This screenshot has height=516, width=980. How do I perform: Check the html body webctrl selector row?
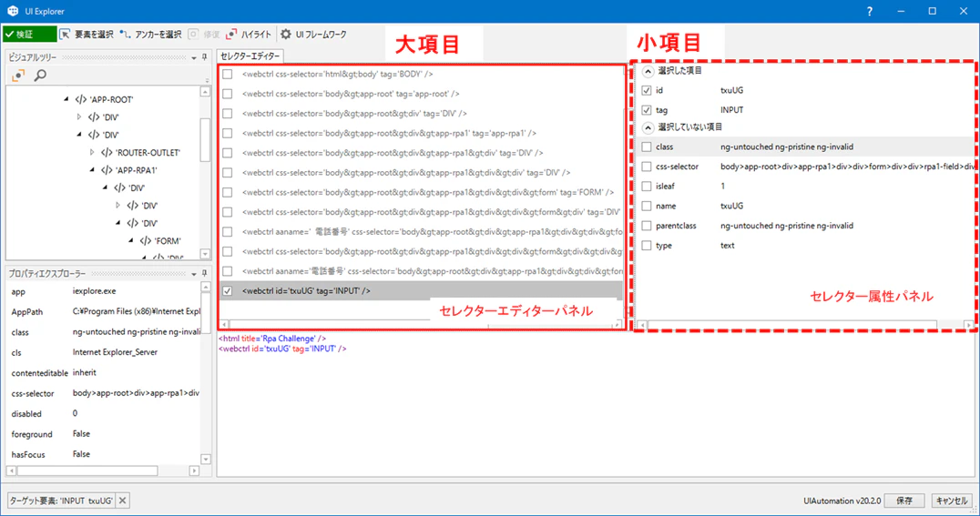228,75
